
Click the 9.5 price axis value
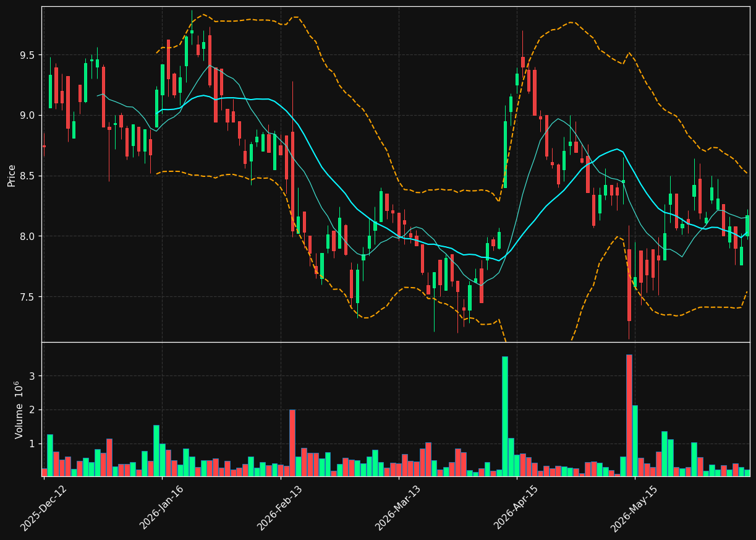[x=27, y=55]
